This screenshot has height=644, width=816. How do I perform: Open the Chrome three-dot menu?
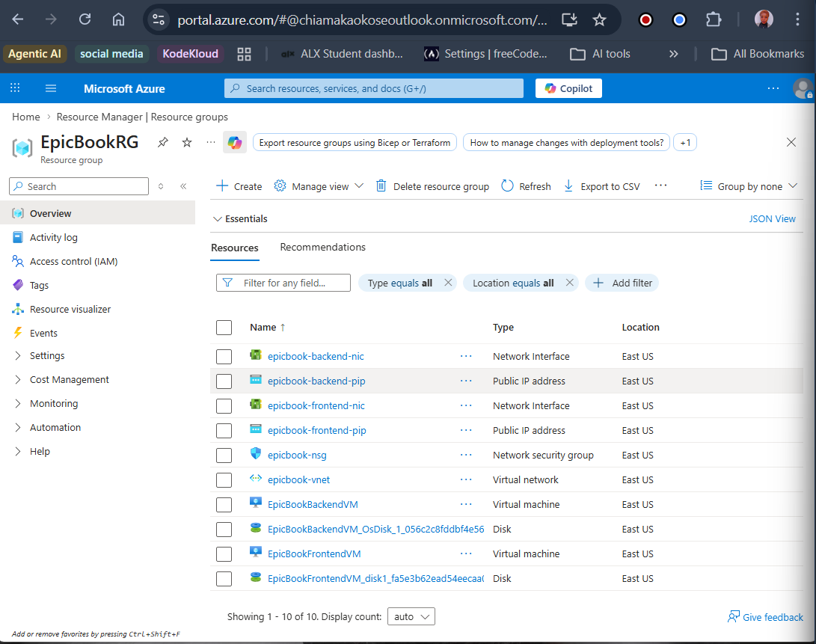797,19
